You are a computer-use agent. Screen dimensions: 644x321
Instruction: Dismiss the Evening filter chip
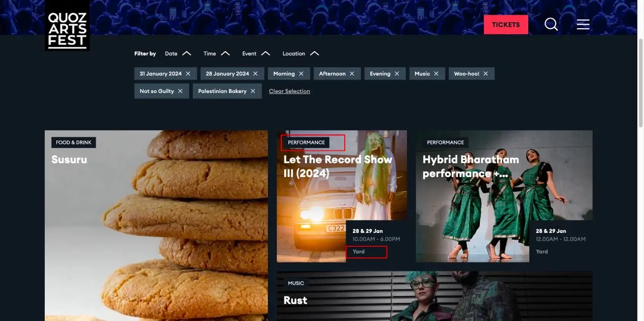click(397, 73)
